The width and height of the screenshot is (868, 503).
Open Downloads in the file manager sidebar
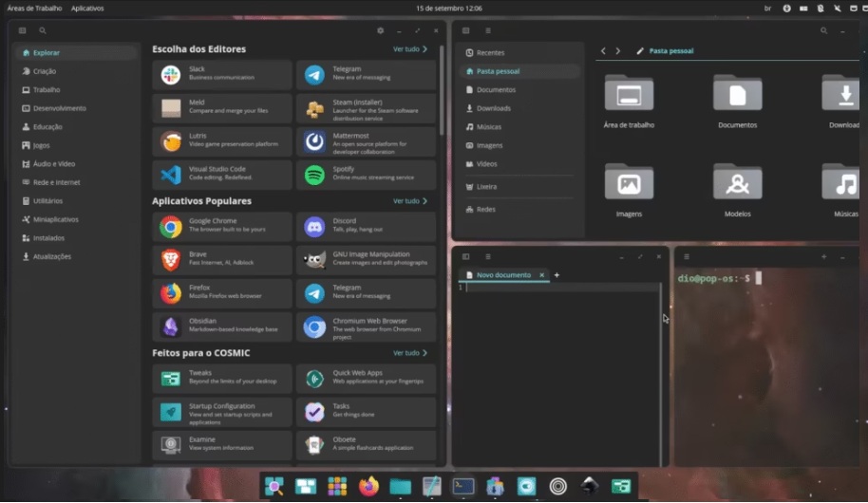(x=494, y=108)
